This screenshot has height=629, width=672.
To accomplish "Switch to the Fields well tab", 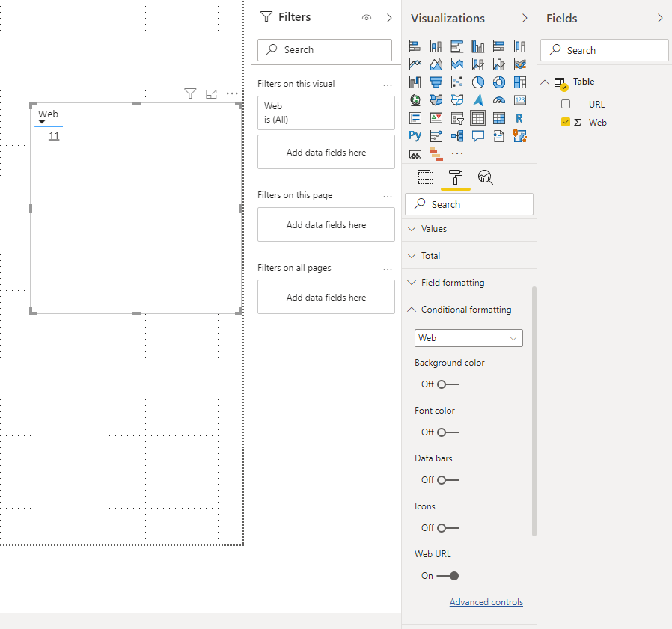I will (x=426, y=177).
